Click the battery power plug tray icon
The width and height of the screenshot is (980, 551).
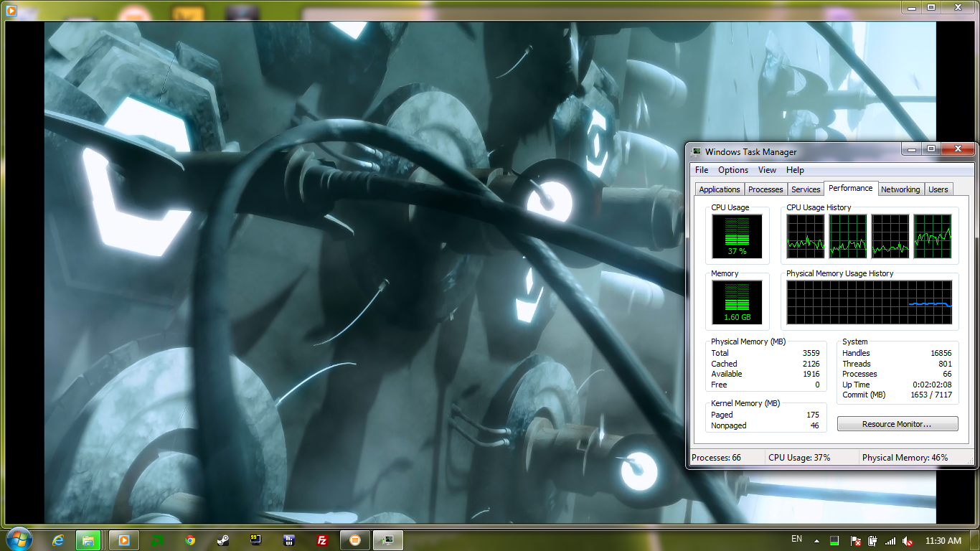[x=872, y=540]
